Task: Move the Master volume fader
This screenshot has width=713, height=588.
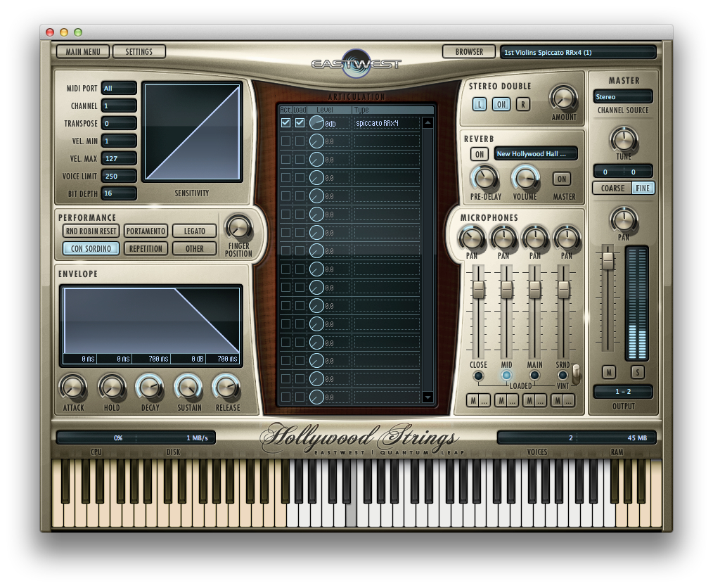Action: coord(608,260)
